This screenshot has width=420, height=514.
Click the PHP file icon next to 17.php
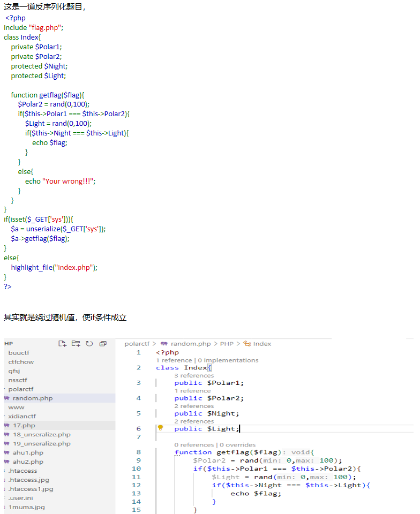(6, 425)
